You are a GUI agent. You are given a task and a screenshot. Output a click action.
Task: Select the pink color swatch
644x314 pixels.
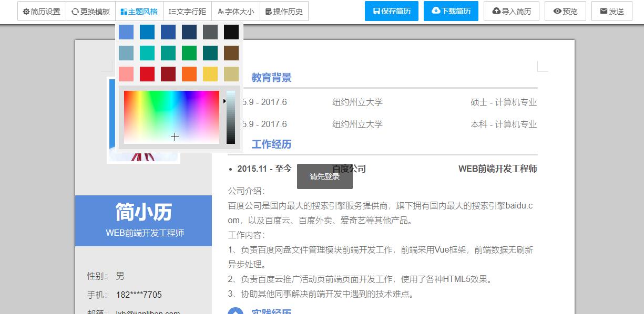(x=126, y=74)
